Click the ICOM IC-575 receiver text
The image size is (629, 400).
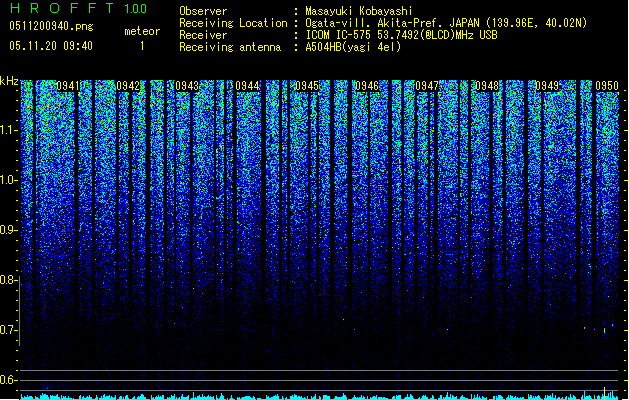[x=401, y=35]
